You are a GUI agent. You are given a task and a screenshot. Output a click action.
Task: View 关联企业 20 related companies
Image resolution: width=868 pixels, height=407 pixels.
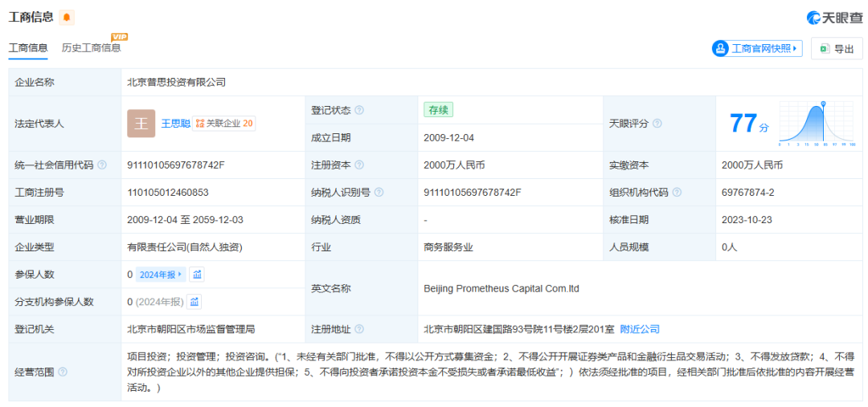tap(224, 124)
